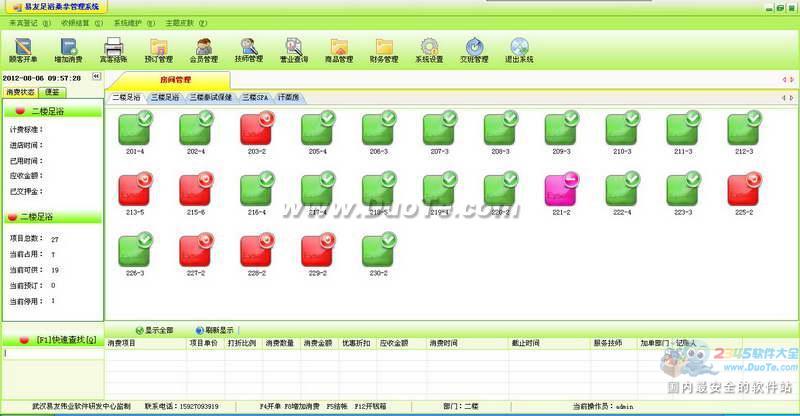Image resolution: width=800 pixels, height=416 pixels.
Task: Click the 刷新显示 button
Action: 215,330
